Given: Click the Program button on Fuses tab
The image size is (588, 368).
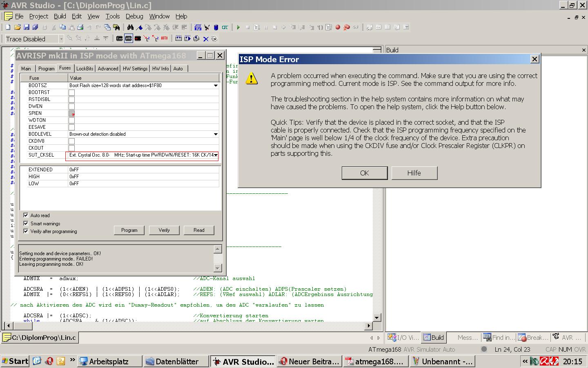Looking at the screenshot, I should tap(129, 230).
